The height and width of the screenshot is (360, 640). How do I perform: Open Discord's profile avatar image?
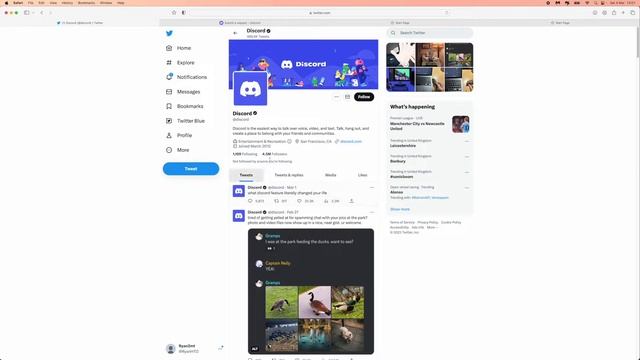point(250,89)
